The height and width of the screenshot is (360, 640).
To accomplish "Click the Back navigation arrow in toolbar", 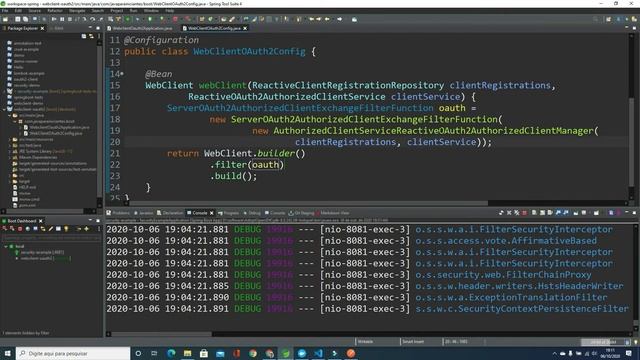I will 327,19.
